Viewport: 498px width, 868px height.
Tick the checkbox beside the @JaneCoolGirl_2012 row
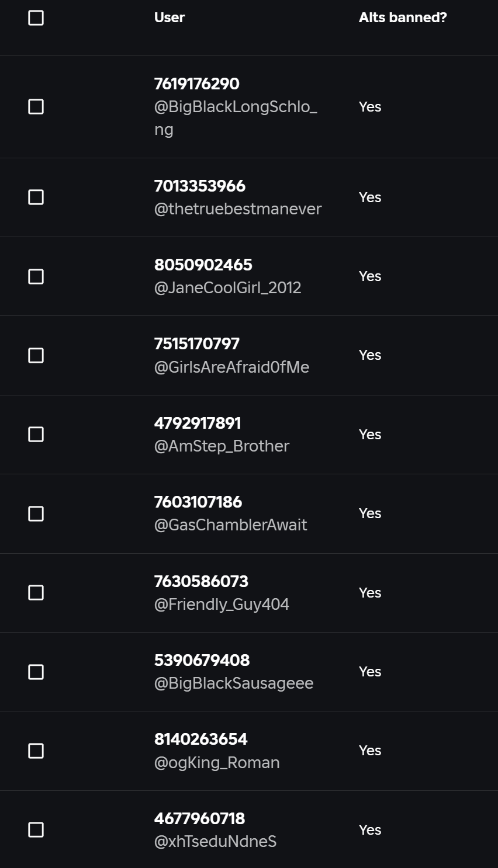coord(36,276)
